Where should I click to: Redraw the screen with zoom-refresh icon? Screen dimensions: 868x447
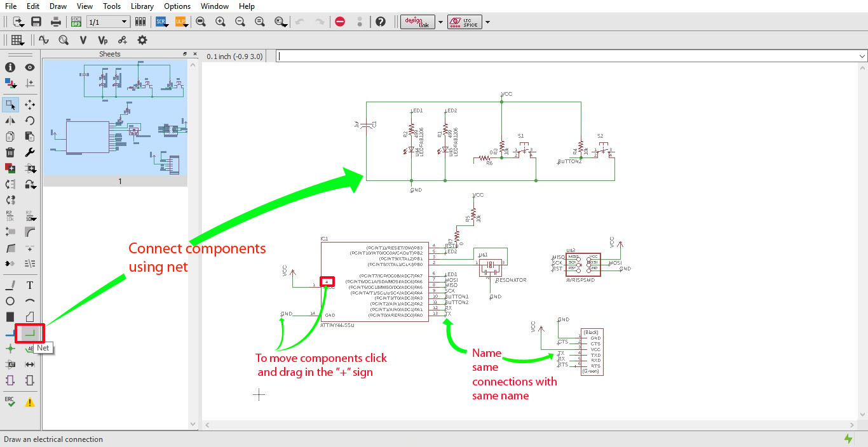tap(260, 22)
